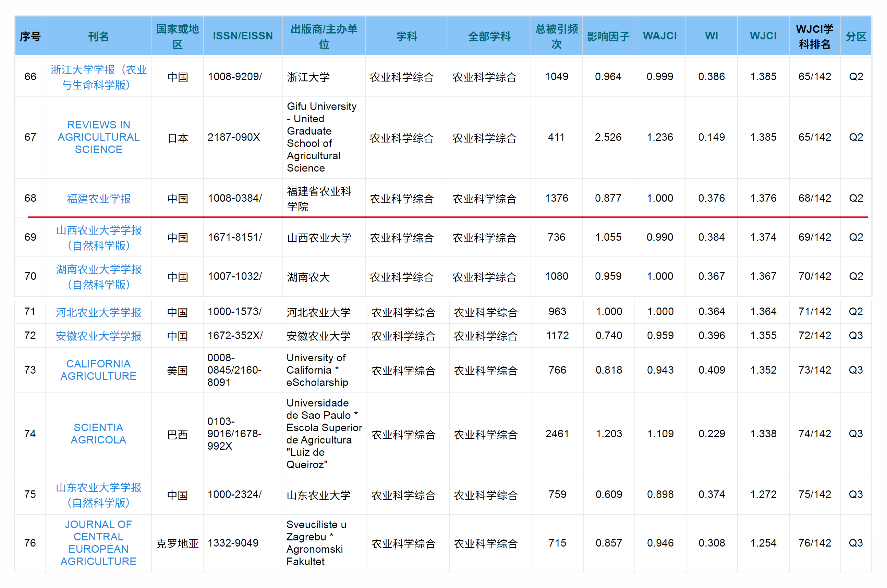Click the 总被引频次 column header
The height and width of the screenshot is (588, 887).
[x=557, y=36]
